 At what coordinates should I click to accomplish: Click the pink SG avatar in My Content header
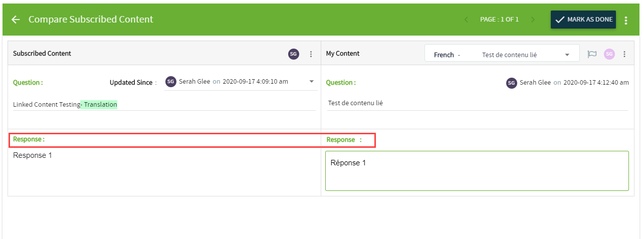click(x=609, y=54)
